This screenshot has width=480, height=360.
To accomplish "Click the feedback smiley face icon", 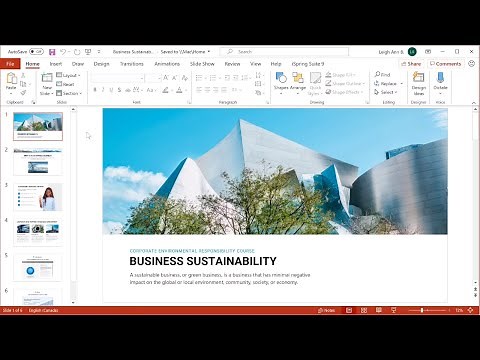I will (x=471, y=63).
